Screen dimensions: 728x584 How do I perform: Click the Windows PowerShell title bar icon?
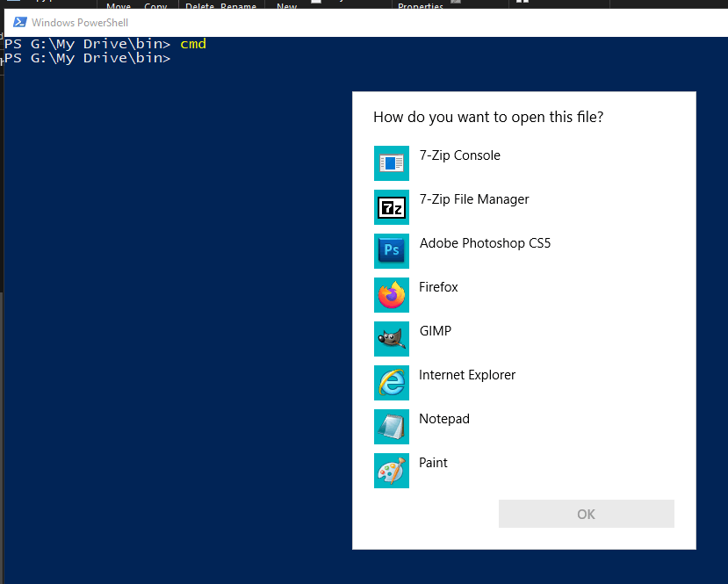pyautogui.click(x=20, y=22)
